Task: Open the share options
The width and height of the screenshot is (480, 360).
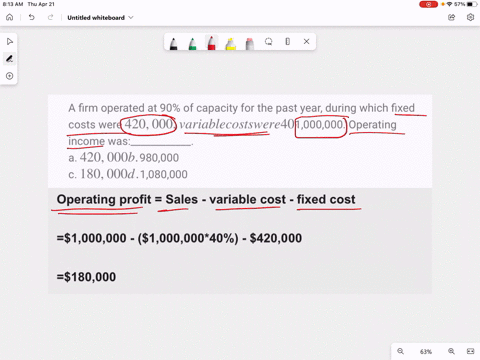Action: [x=452, y=17]
